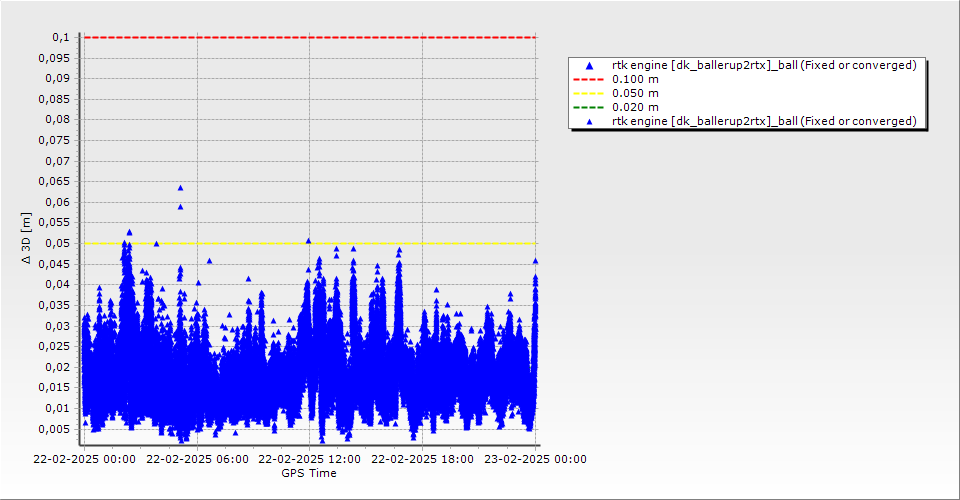Click the '22-02-2025 12:00' time label
This screenshot has height=500, width=960.
[x=309, y=459]
